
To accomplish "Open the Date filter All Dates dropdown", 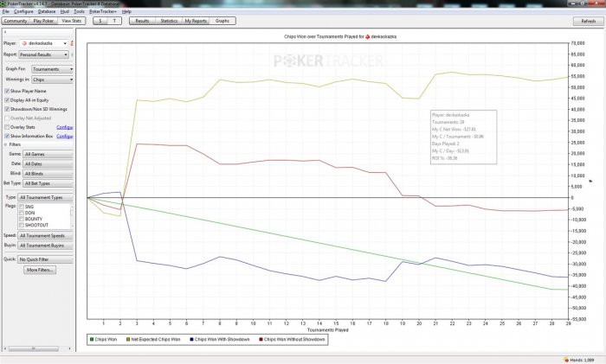I will [x=48, y=164].
